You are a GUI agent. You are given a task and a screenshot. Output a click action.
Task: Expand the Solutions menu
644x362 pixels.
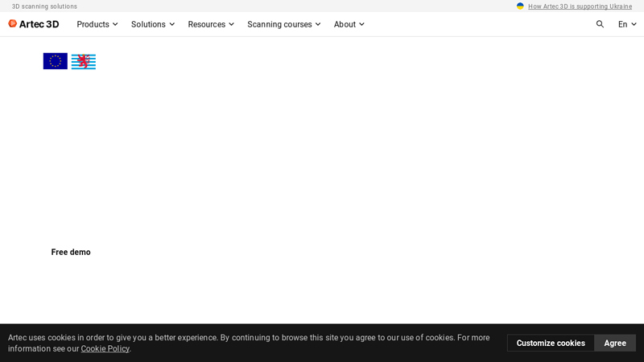coord(153,24)
